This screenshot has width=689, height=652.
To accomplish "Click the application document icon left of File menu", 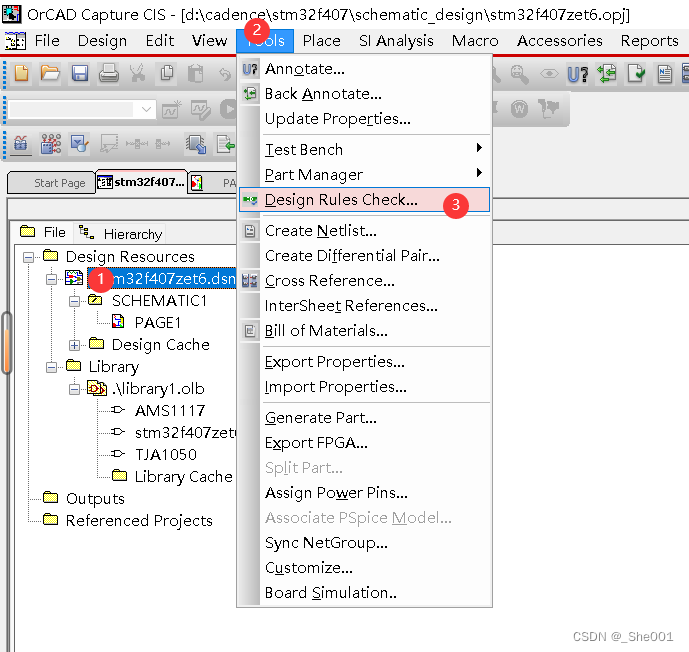I will click(15, 41).
